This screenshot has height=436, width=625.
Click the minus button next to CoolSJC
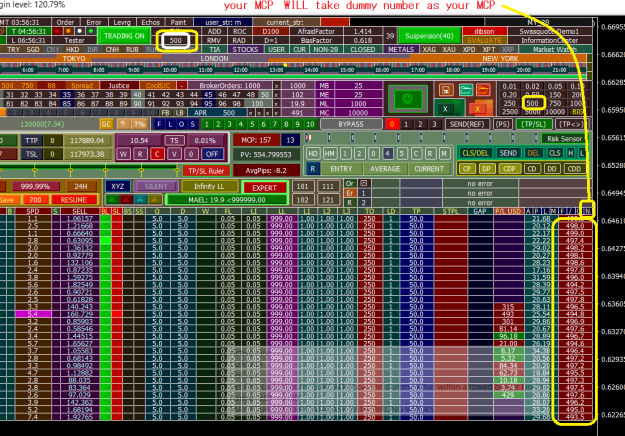[182, 86]
